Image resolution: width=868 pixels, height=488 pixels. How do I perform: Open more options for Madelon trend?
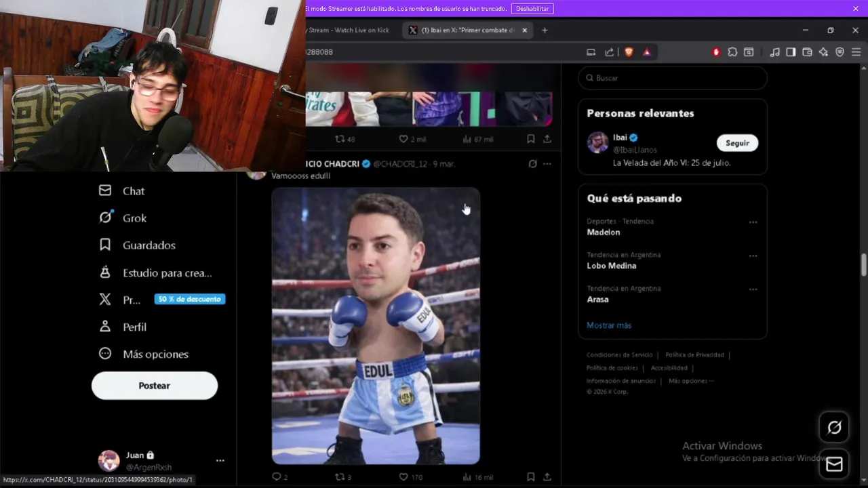point(753,222)
